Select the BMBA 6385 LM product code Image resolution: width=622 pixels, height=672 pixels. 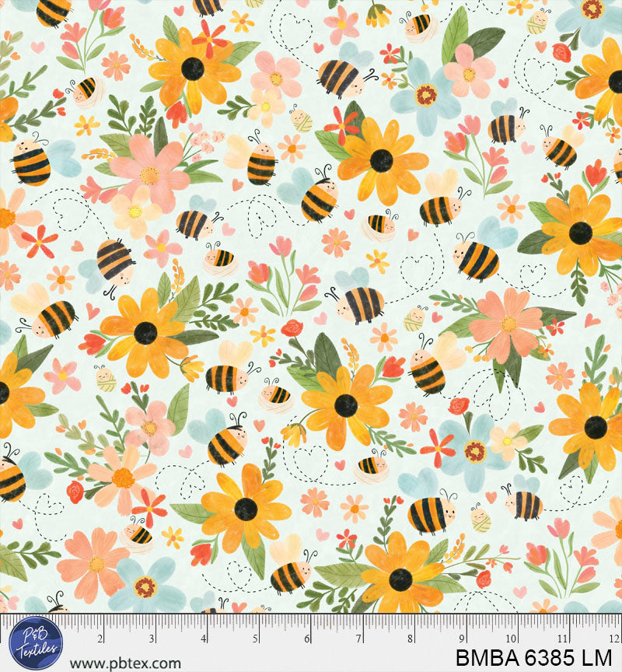point(534,658)
